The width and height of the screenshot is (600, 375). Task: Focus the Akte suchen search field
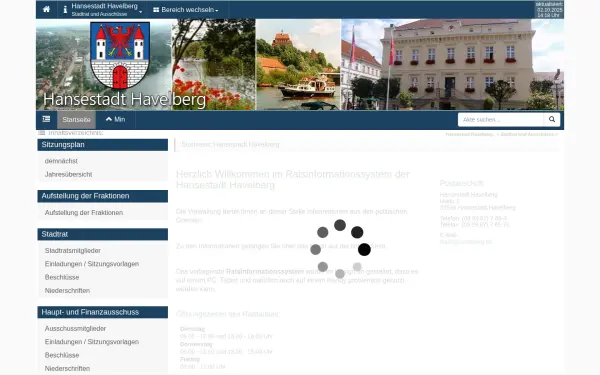point(501,120)
